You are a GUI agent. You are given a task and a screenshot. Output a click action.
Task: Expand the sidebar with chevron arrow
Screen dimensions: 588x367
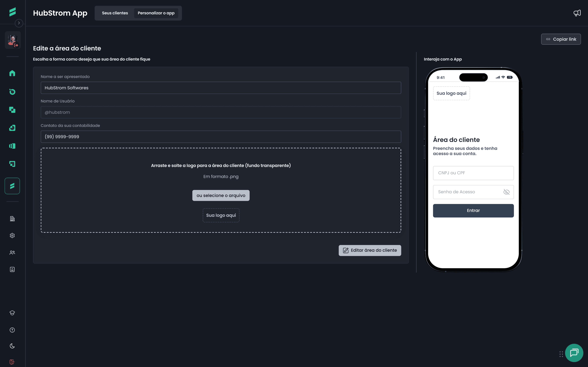click(x=19, y=23)
